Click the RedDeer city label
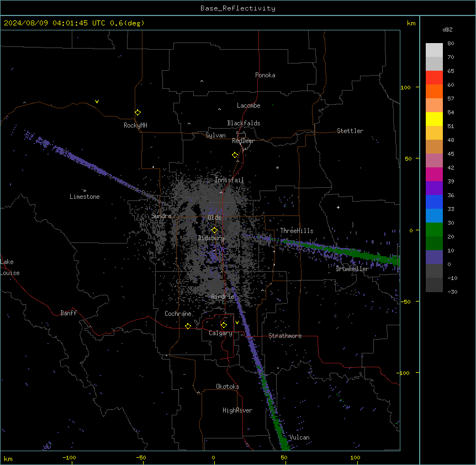Screen dimensions: 476x465 tap(243, 141)
